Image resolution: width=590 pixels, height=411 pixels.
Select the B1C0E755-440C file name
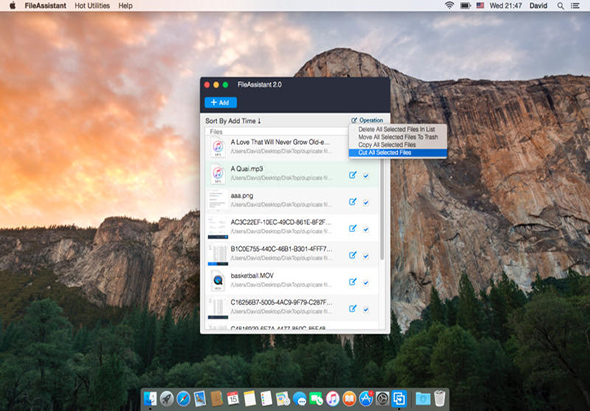coord(281,249)
